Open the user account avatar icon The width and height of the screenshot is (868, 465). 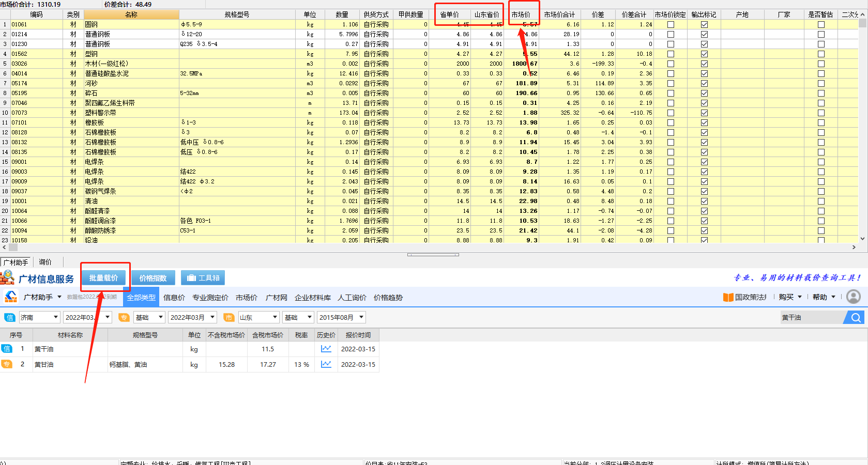click(x=854, y=297)
